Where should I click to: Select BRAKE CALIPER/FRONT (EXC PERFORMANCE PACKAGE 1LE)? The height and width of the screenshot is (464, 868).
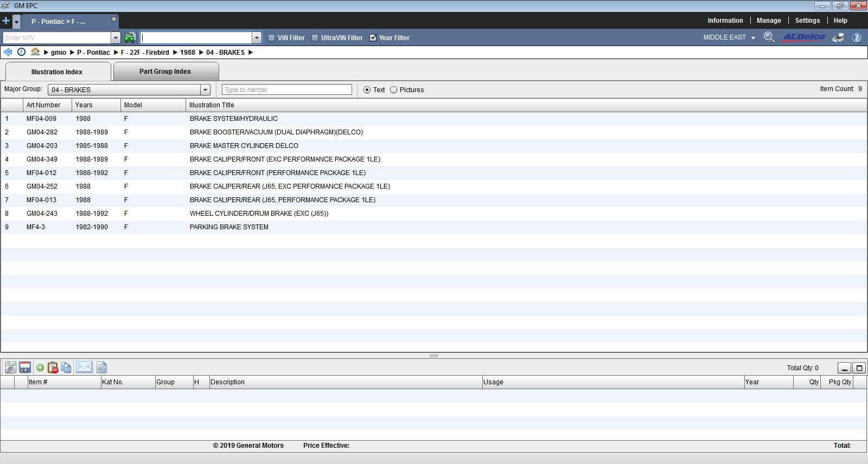433,159
